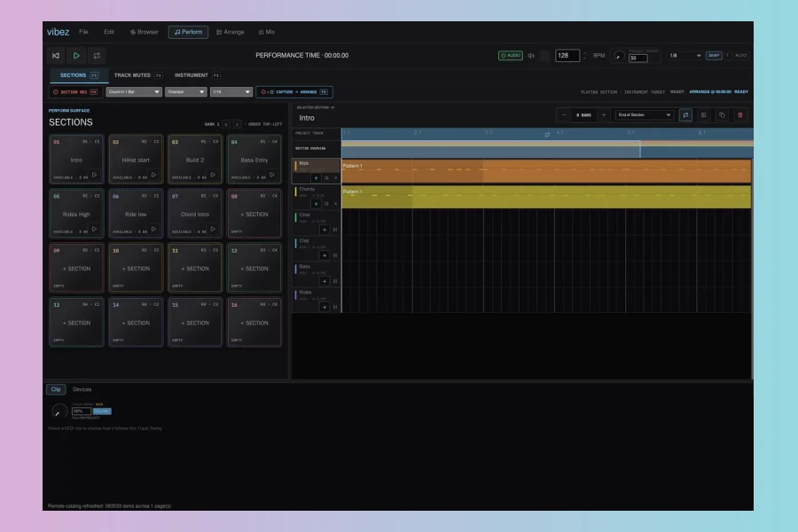Launch HiHat start with its play icon

point(153,176)
